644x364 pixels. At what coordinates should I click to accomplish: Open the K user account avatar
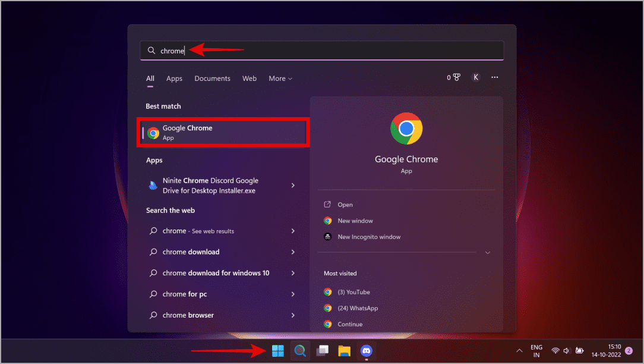point(476,77)
